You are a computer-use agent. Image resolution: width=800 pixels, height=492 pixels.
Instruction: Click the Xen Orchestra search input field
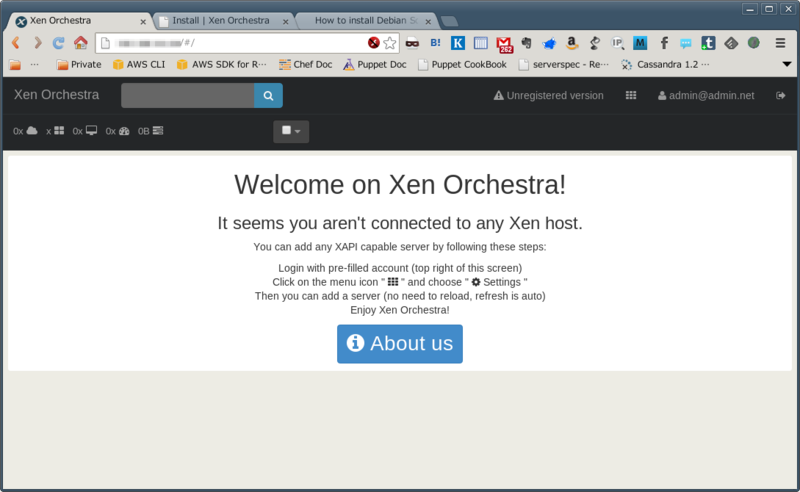click(187, 95)
